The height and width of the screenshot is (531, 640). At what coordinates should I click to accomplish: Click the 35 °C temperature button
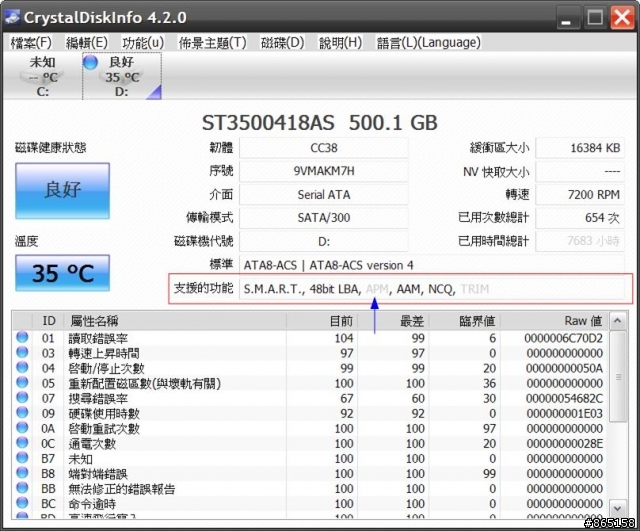[x=62, y=273]
